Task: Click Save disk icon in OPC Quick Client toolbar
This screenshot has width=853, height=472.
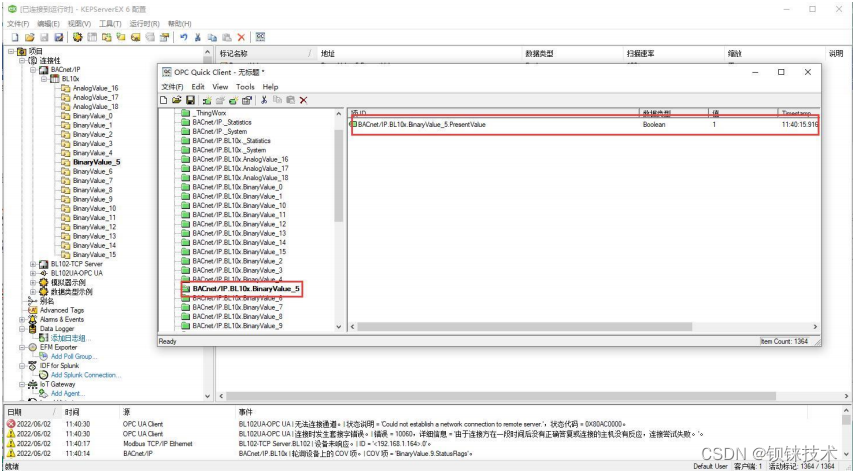Action: 190,100
